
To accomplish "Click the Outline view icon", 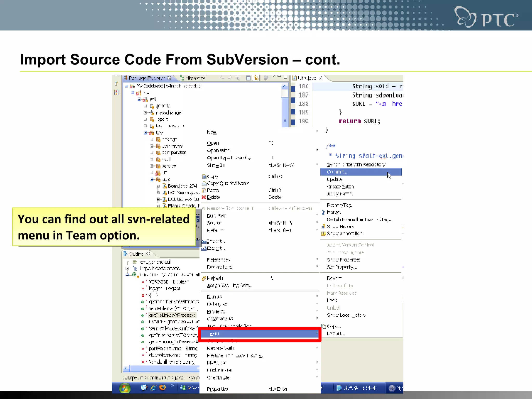I will [125, 253].
